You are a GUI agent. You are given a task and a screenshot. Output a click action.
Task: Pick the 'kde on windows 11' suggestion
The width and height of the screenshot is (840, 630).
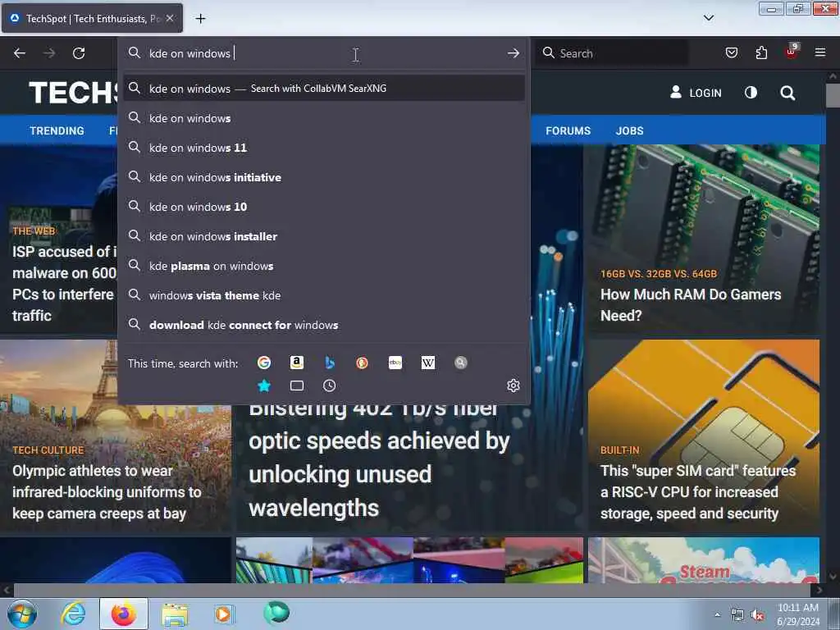(324, 148)
